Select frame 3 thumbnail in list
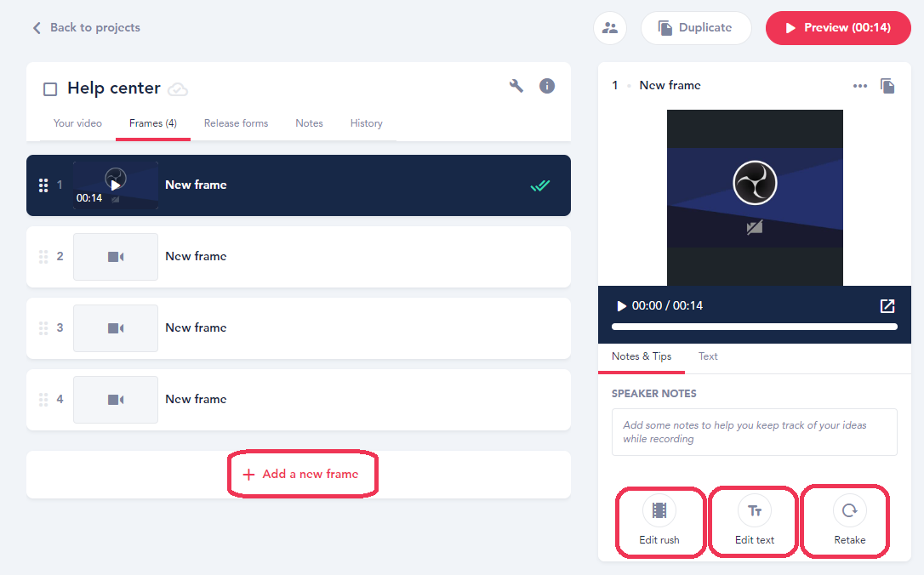 (x=116, y=328)
